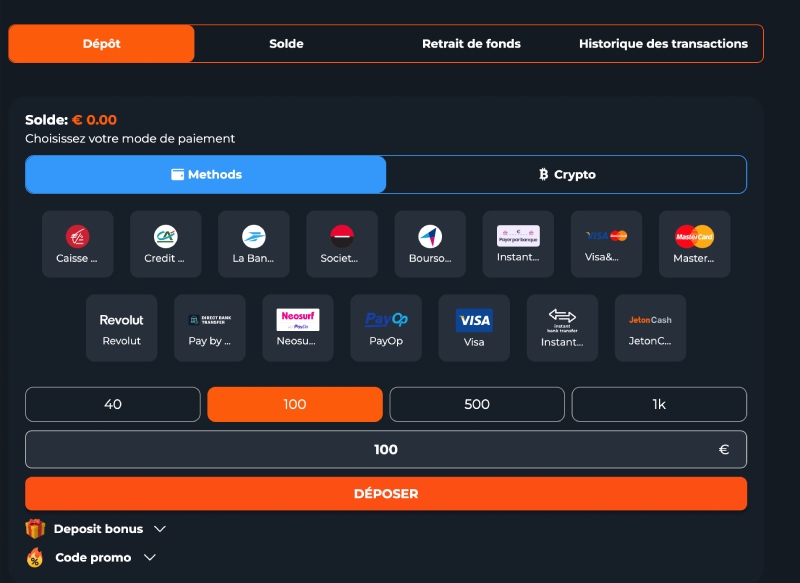Open the Retrait de fonds tab
This screenshot has width=800, height=583.
(x=471, y=44)
